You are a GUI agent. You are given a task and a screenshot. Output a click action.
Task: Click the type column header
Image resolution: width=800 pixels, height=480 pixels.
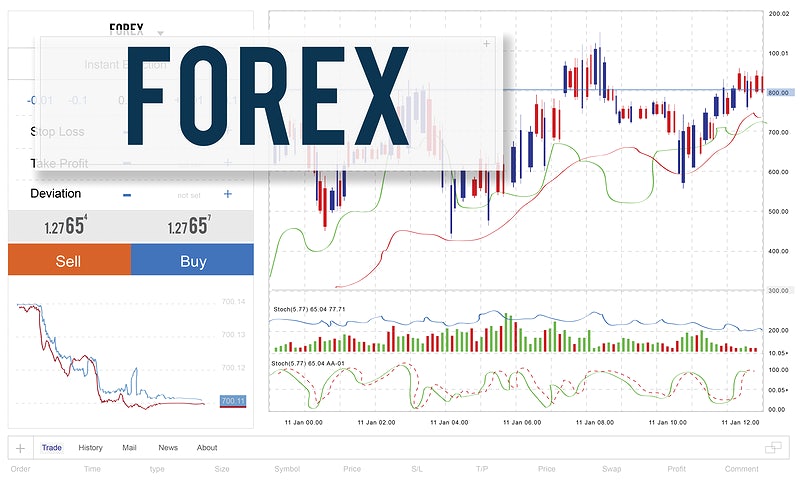tap(157, 469)
